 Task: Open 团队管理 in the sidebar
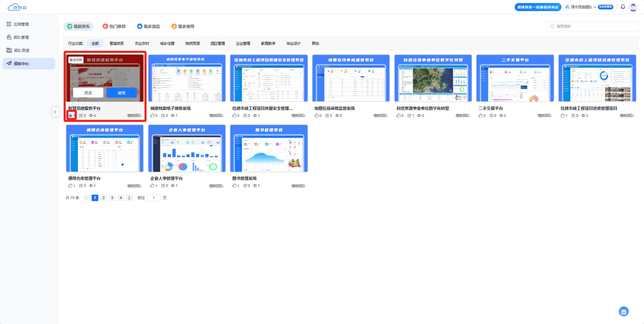point(21,37)
